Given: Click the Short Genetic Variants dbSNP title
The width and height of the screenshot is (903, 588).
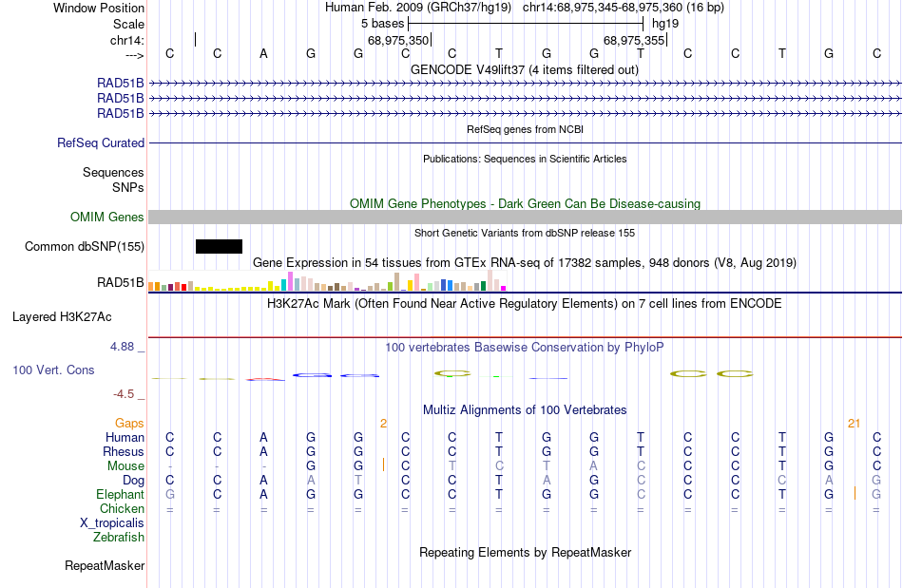Looking at the screenshot, I should [525, 233].
